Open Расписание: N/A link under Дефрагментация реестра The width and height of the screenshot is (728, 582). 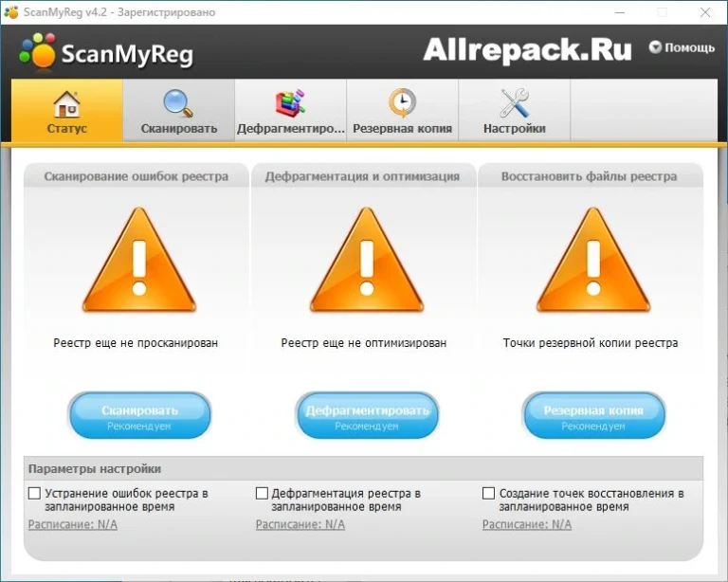coord(300,525)
